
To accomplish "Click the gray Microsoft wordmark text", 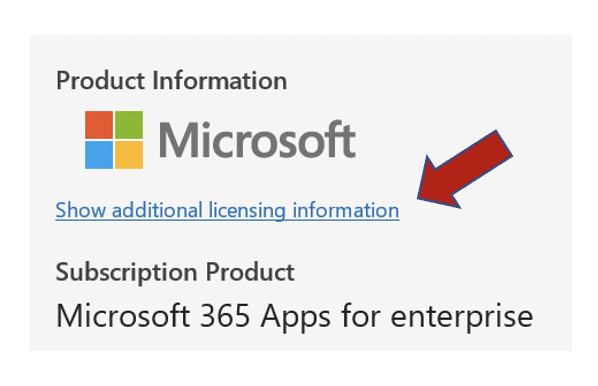I will click(257, 140).
